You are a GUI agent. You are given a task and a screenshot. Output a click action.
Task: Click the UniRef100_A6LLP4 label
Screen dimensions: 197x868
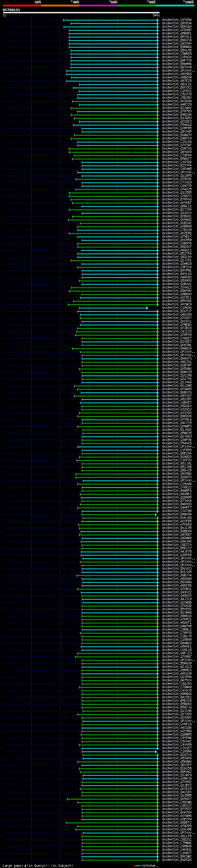[177, 836]
